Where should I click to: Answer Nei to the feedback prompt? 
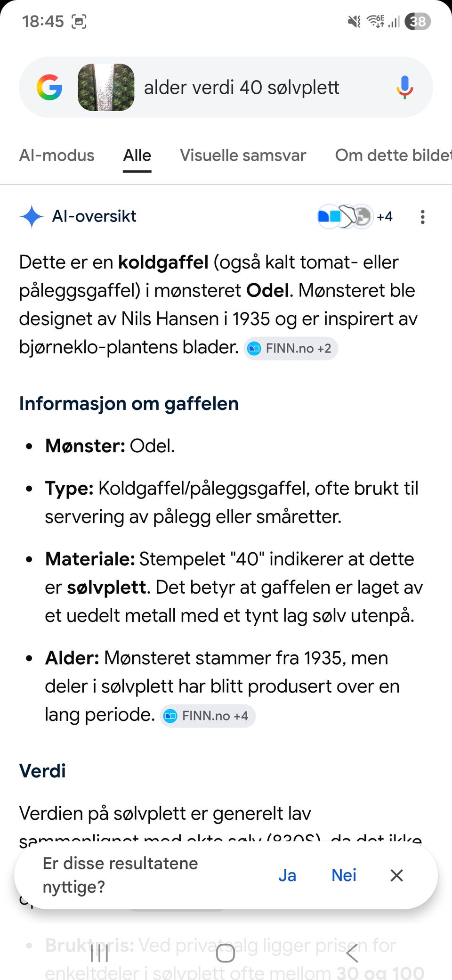click(x=344, y=875)
